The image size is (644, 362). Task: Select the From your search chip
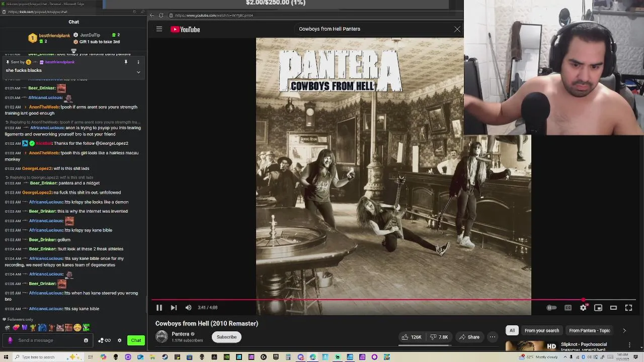click(541, 330)
